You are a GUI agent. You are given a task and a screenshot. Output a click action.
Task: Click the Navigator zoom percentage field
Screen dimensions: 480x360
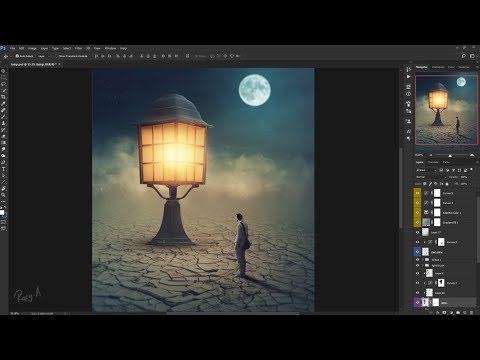[x=419, y=155]
